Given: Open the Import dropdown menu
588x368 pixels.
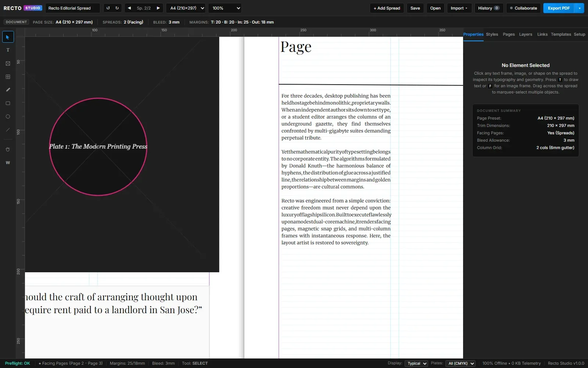Looking at the screenshot, I should click(459, 8).
